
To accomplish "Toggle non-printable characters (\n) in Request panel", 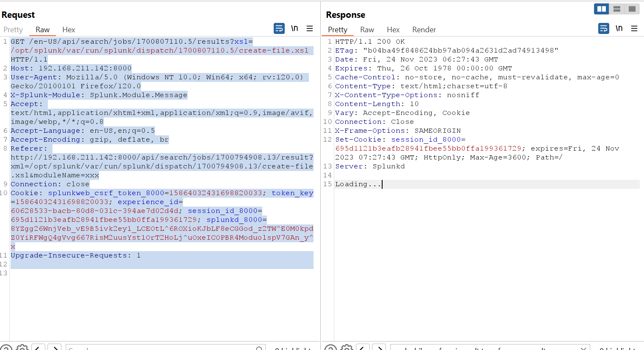I will coord(294,28).
